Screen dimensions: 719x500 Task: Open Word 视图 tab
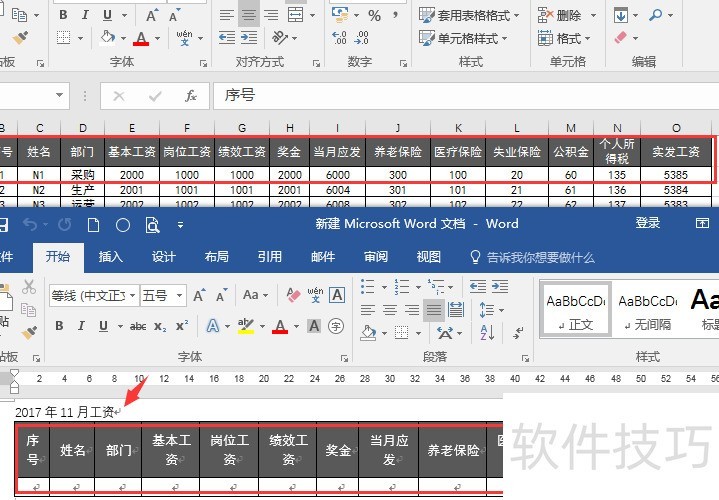tap(429, 256)
